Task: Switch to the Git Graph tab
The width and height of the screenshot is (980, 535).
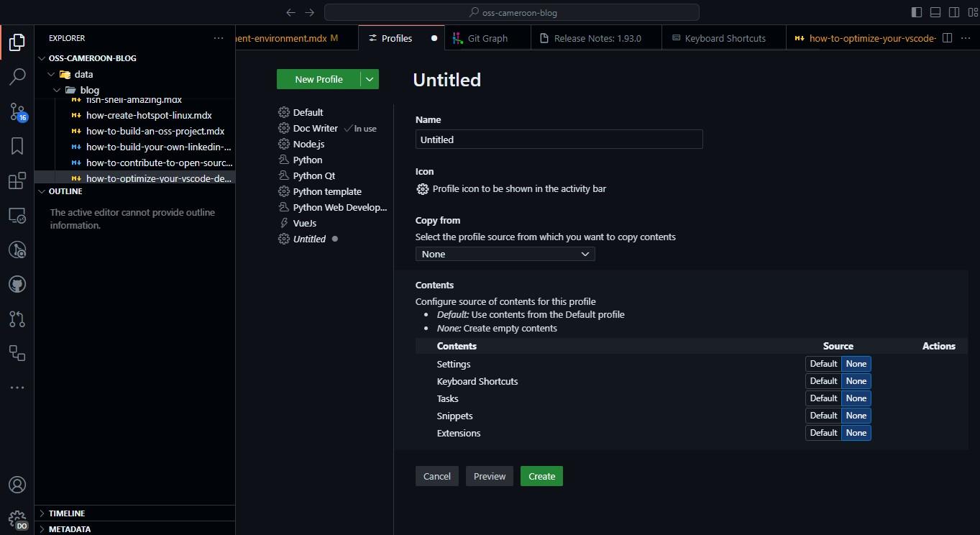Action: 487,38
